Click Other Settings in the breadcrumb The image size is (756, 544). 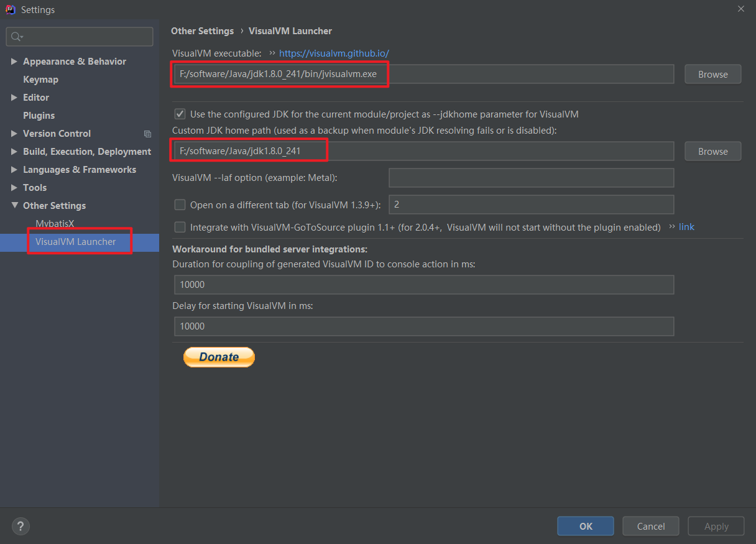point(202,31)
